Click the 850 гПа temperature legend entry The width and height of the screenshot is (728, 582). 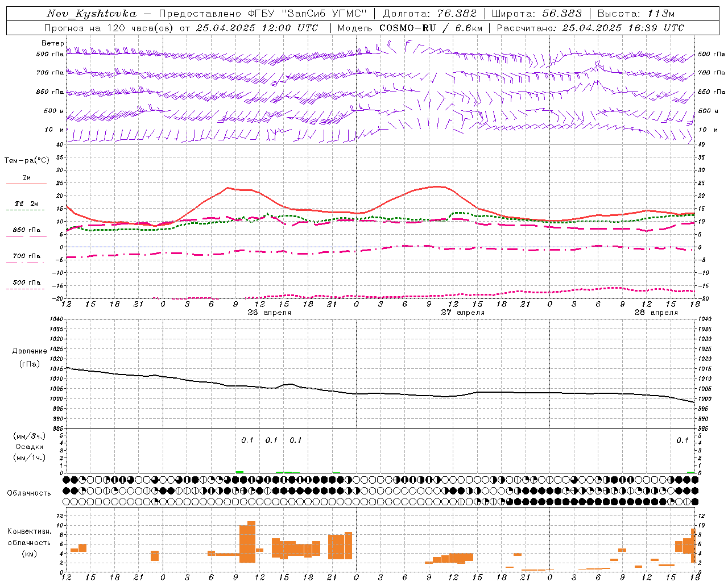[x=27, y=230]
